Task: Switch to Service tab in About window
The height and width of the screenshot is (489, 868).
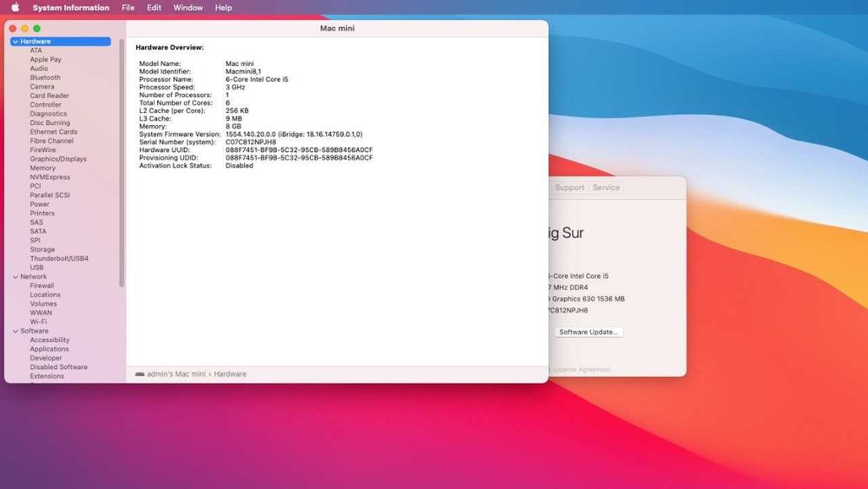Action: click(606, 188)
